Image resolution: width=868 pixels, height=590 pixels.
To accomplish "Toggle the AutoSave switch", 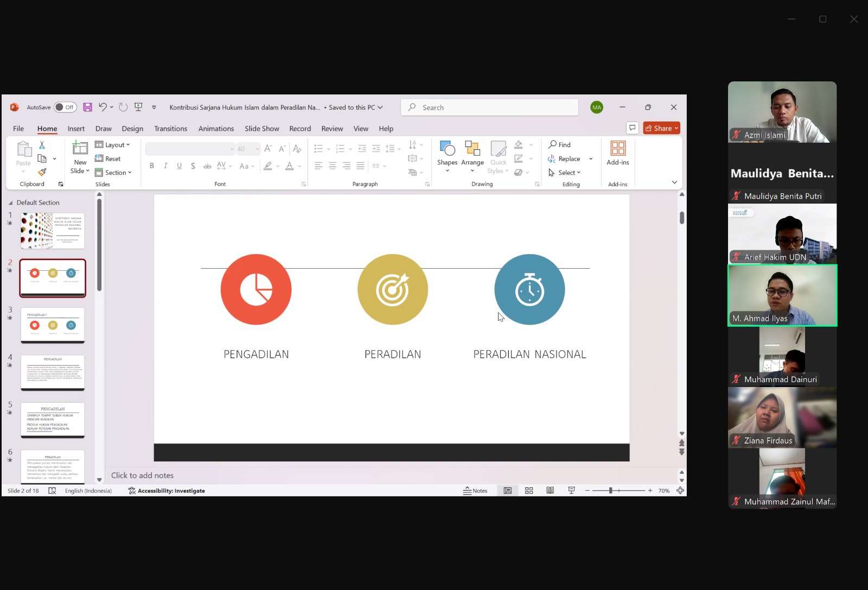I will click(x=65, y=107).
